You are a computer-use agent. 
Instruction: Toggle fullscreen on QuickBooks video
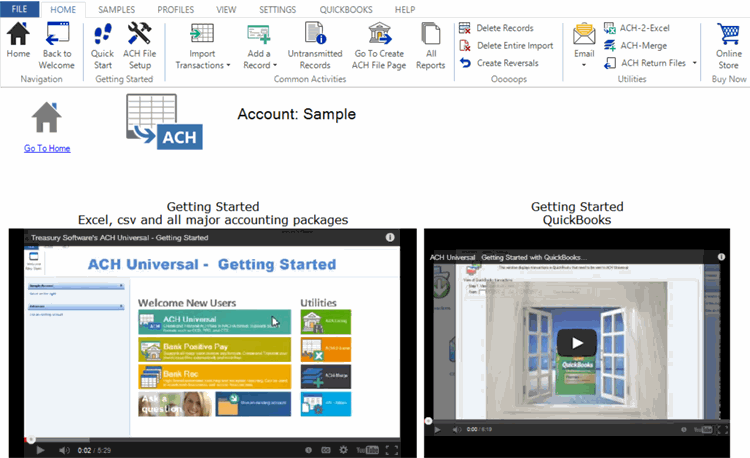723,430
